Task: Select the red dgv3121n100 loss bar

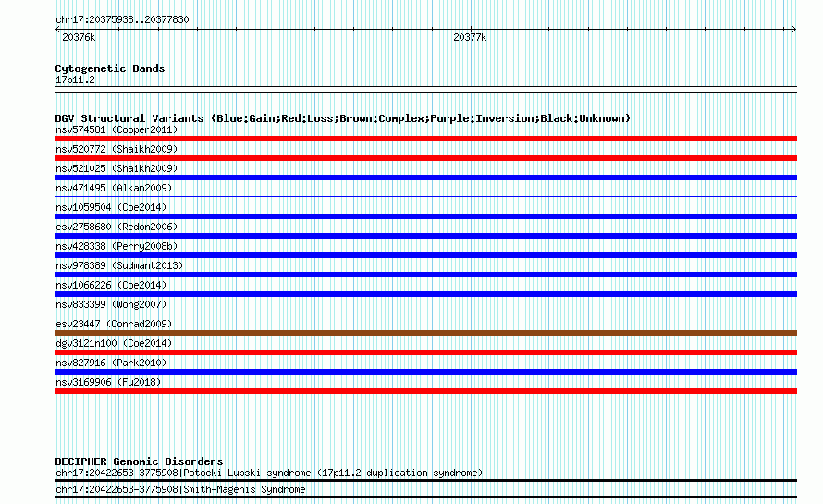Action: (425, 352)
